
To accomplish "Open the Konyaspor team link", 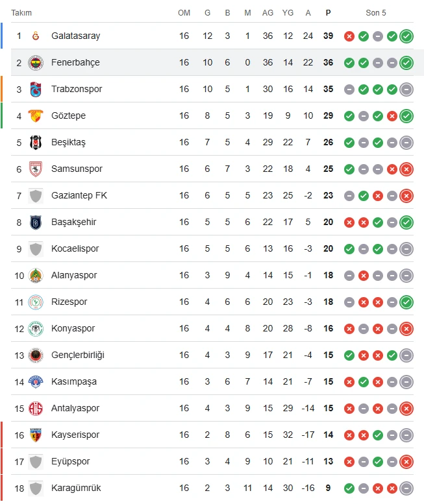I will 73,329.
